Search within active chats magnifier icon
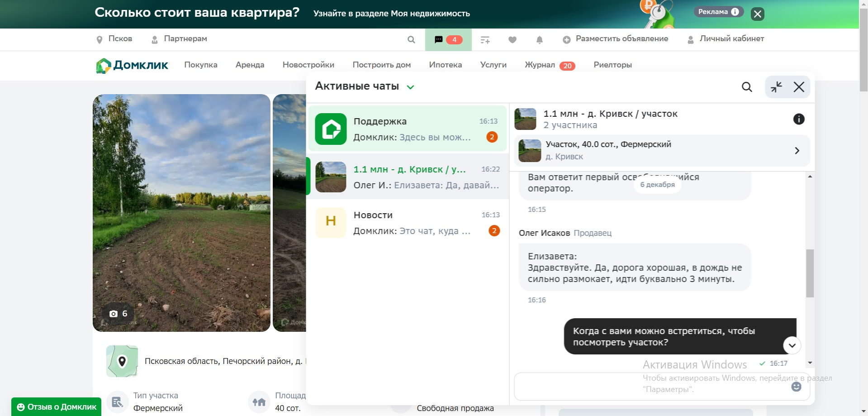The width and height of the screenshot is (868, 416). (x=747, y=87)
